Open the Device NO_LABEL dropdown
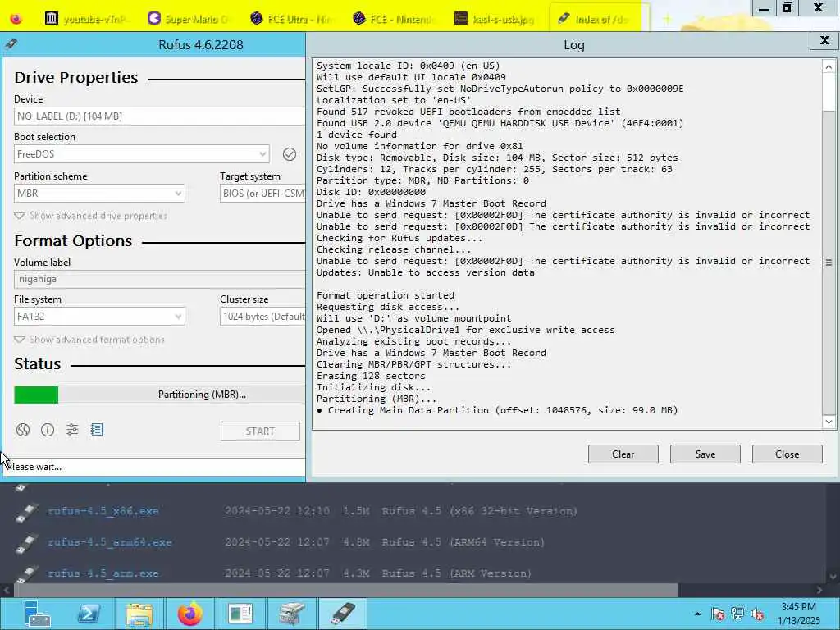This screenshot has width=840, height=630. [x=160, y=116]
